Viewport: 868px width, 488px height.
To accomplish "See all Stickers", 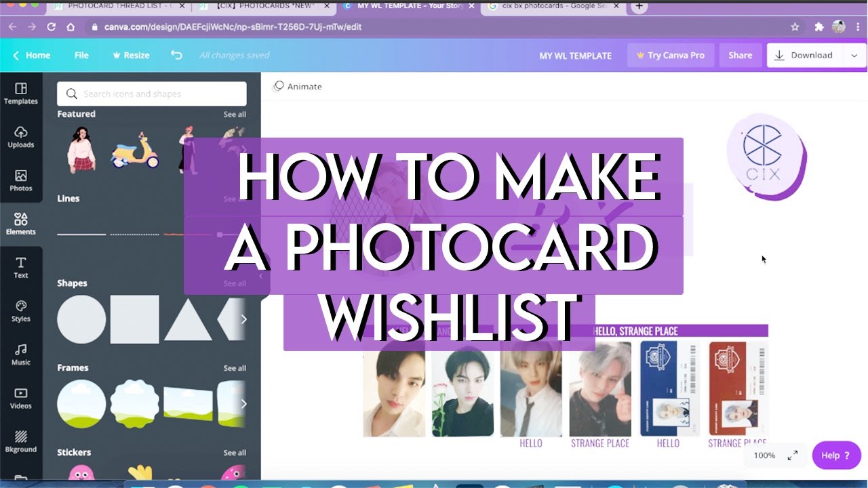I will [235, 453].
